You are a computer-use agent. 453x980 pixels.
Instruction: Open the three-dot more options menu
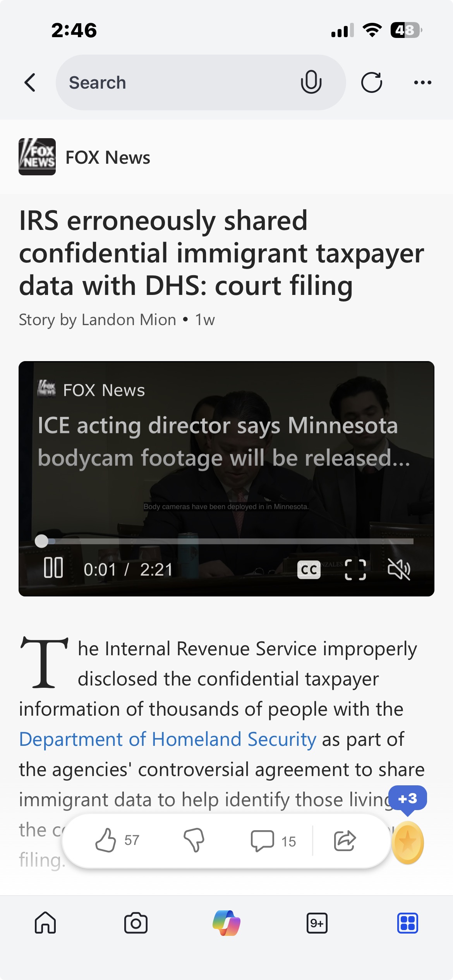pyautogui.click(x=422, y=82)
